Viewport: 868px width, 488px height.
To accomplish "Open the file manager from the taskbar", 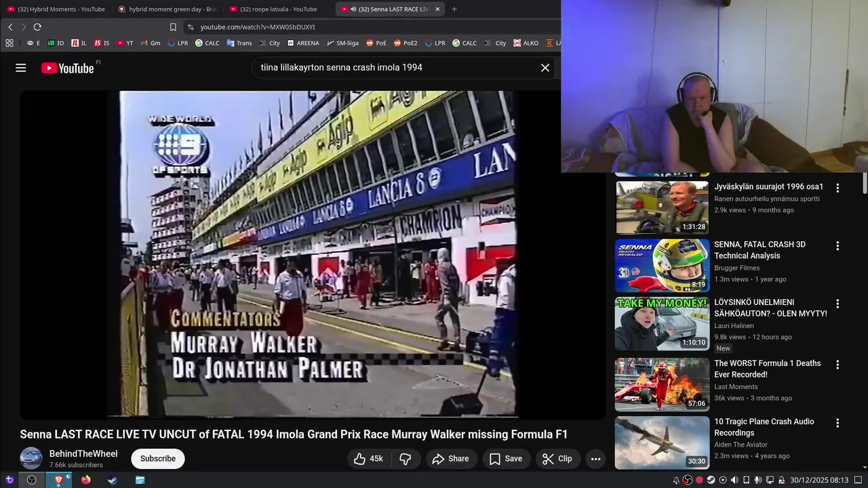I will [x=140, y=480].
